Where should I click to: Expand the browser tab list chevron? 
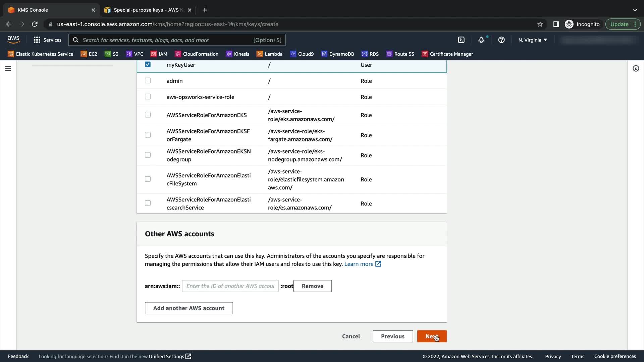coord(635,10)
